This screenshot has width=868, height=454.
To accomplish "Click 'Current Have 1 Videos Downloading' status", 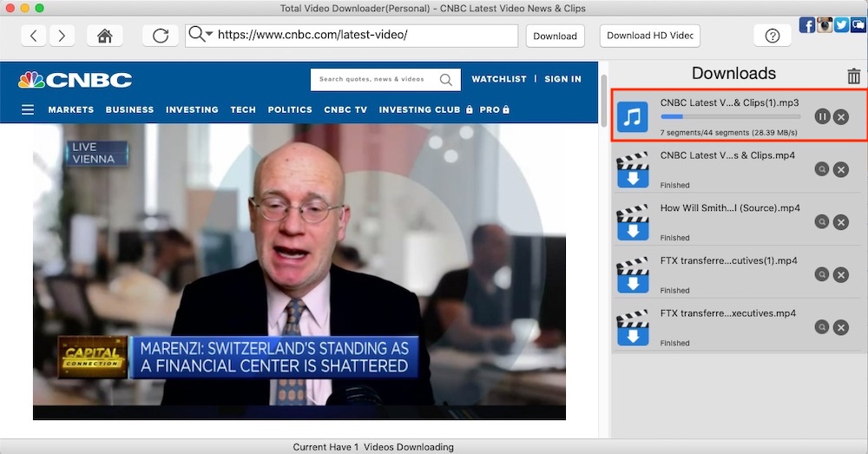I will click(373, 447).
